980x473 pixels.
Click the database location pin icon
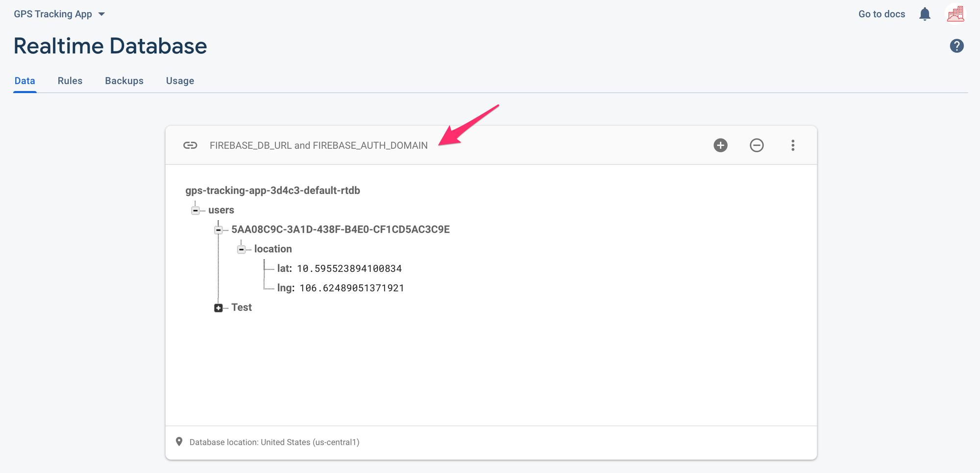180,441
